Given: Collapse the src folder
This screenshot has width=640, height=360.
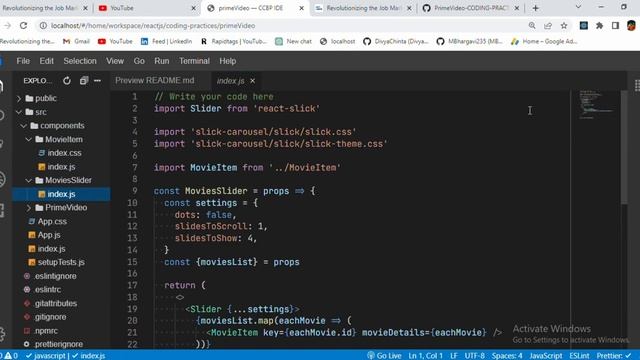Looking at the screenshot, I should [61, 112].
